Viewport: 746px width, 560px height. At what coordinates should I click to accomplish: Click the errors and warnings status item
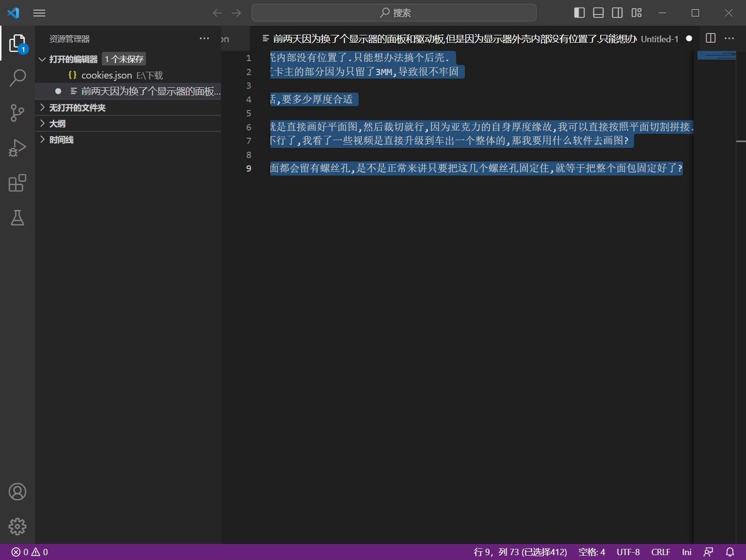[30, 552]
